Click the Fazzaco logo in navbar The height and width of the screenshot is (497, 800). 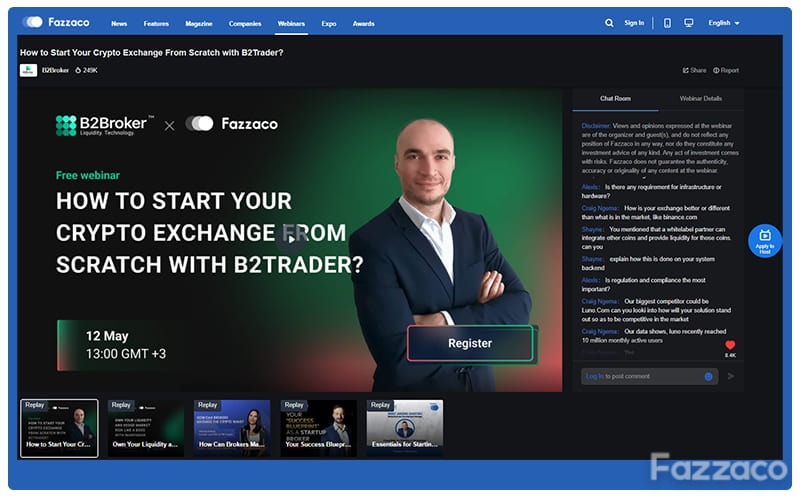pos(56,22)
